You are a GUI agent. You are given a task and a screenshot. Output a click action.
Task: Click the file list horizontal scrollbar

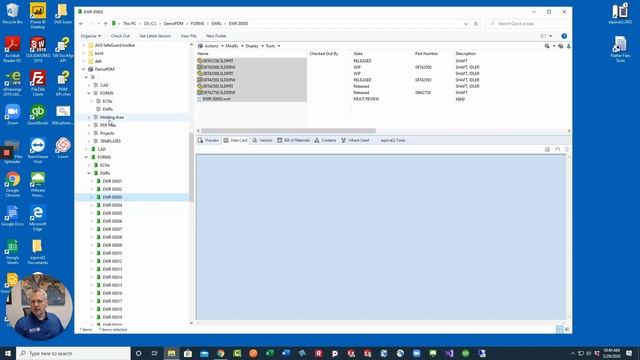coord(288,131)
